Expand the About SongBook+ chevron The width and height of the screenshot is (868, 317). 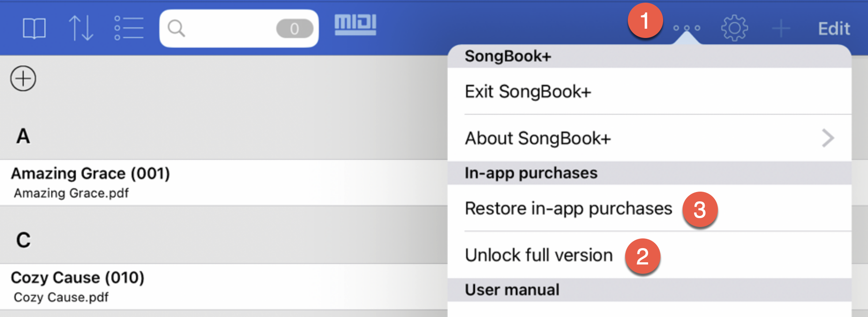[x=828, y=138]
